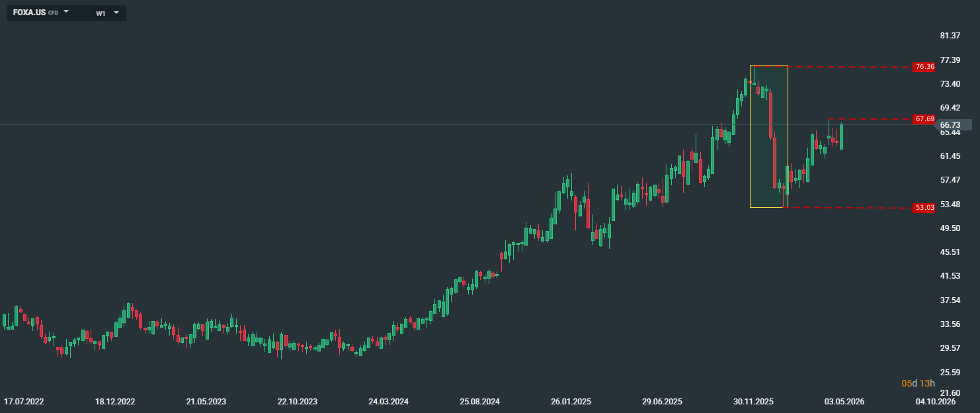This screenshot has width=980, height=413.
Task: Click the 49.50 level on price axis
Action: click(x=950, y=228)
